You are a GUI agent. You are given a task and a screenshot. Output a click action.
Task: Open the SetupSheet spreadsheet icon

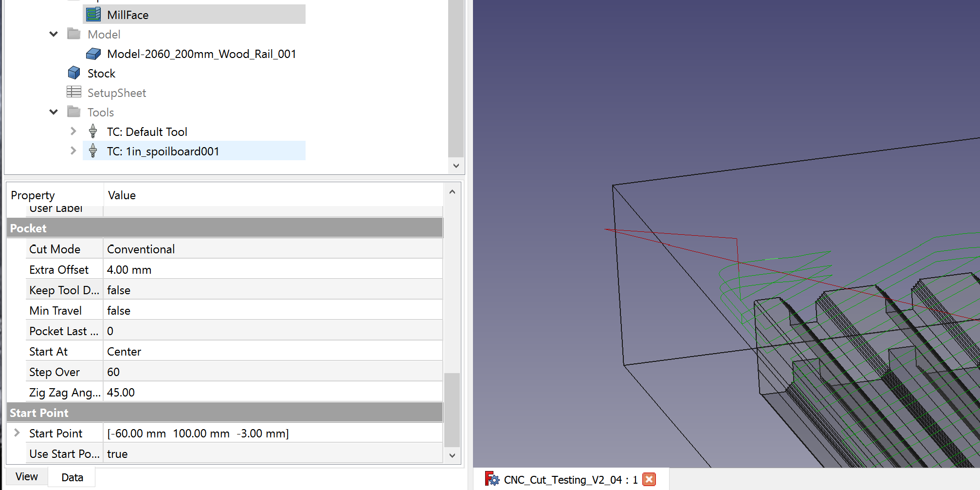[73, 92]
